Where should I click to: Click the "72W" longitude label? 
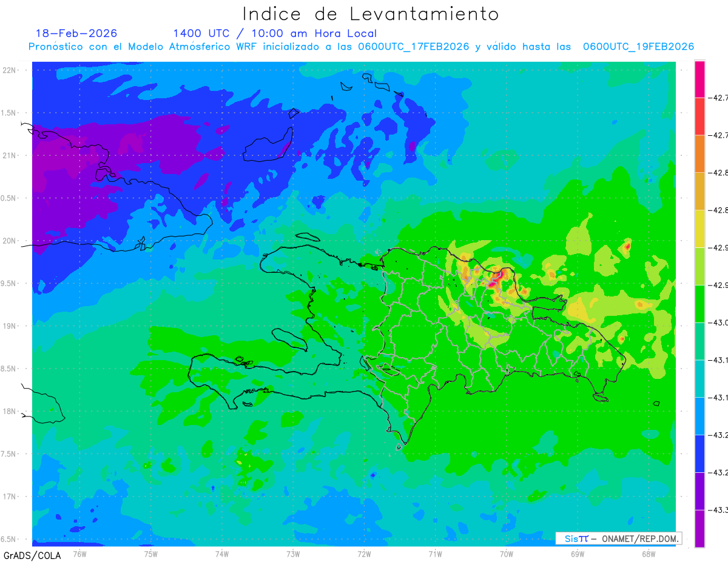coord(364,554)
